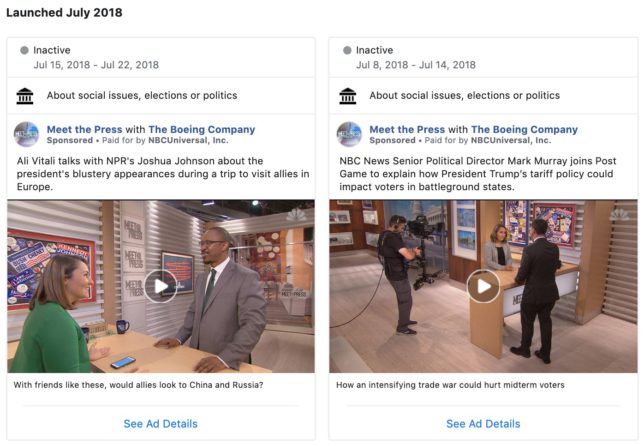Open The Boeing Company link in Jul 8 ad
Screen dimensions: 644x446
coord(524,129)
